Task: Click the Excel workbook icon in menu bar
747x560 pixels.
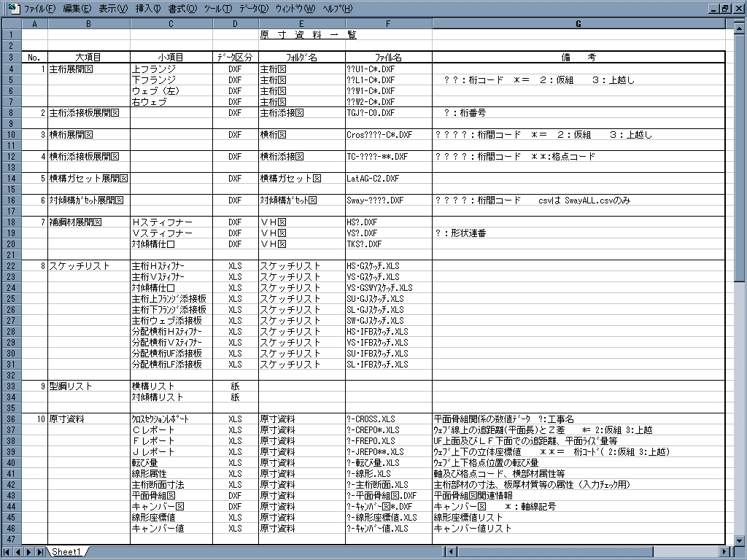Action: (13, 8)
